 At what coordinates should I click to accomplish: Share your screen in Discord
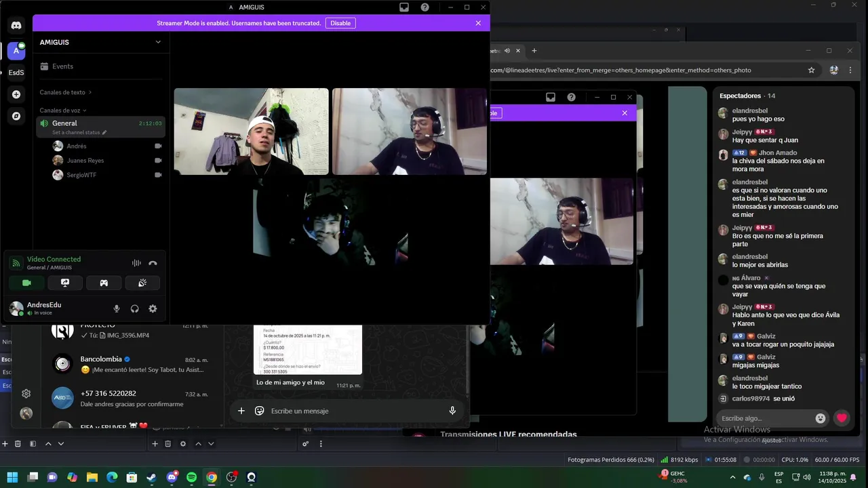pyautogui.click(x=65, y=283)
